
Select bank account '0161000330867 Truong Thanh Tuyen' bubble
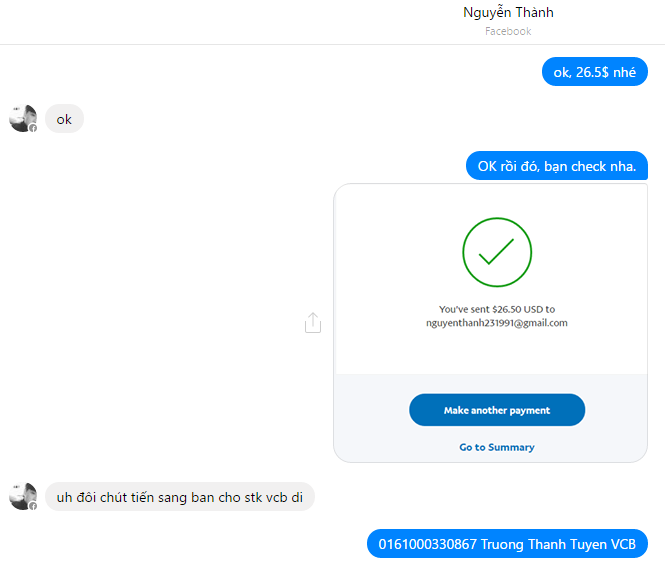click(507, 543)
